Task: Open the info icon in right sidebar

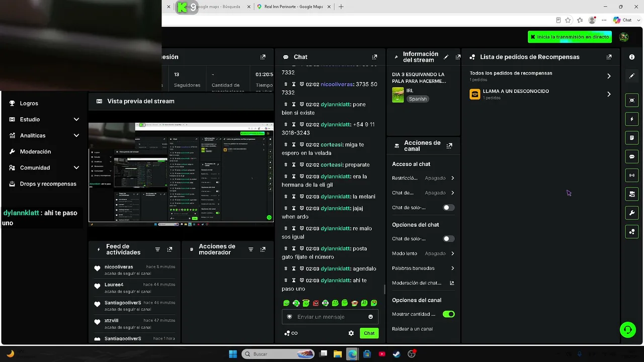Action: [632, 57]
